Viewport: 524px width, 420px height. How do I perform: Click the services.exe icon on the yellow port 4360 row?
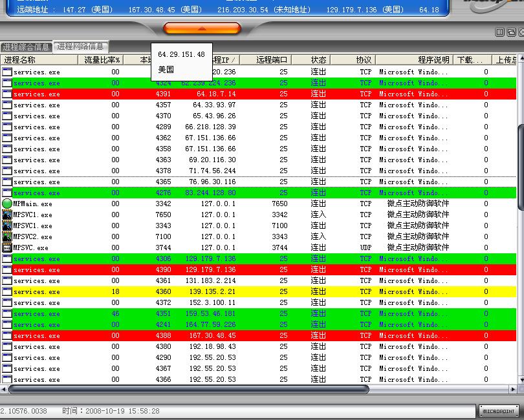point(6,291)
